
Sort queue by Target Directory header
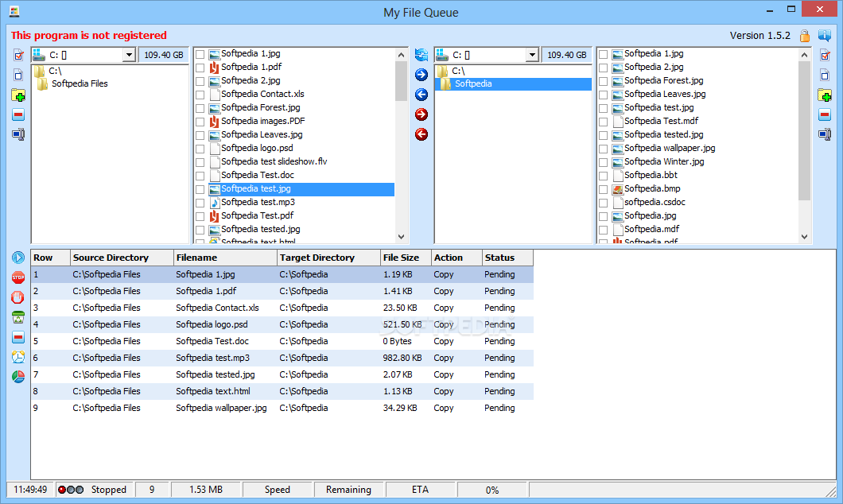click(x=328, y=258)
